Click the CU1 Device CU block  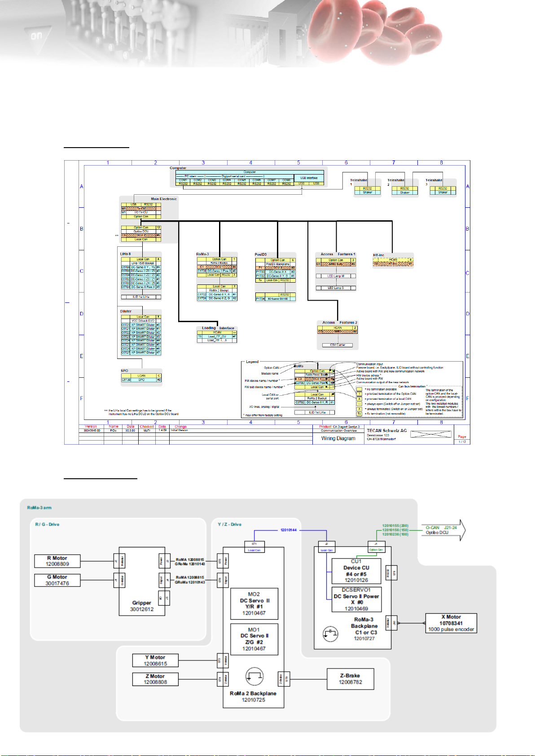coord(356,571)
